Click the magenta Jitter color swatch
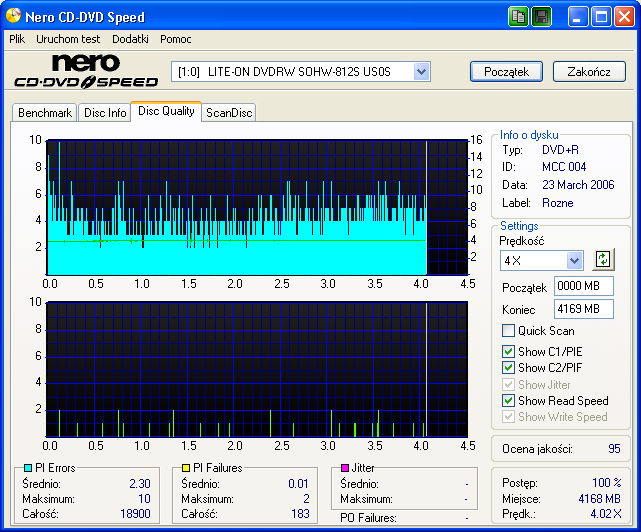The image size is (641, 532). pyautogui.click(x=345, y=468)
